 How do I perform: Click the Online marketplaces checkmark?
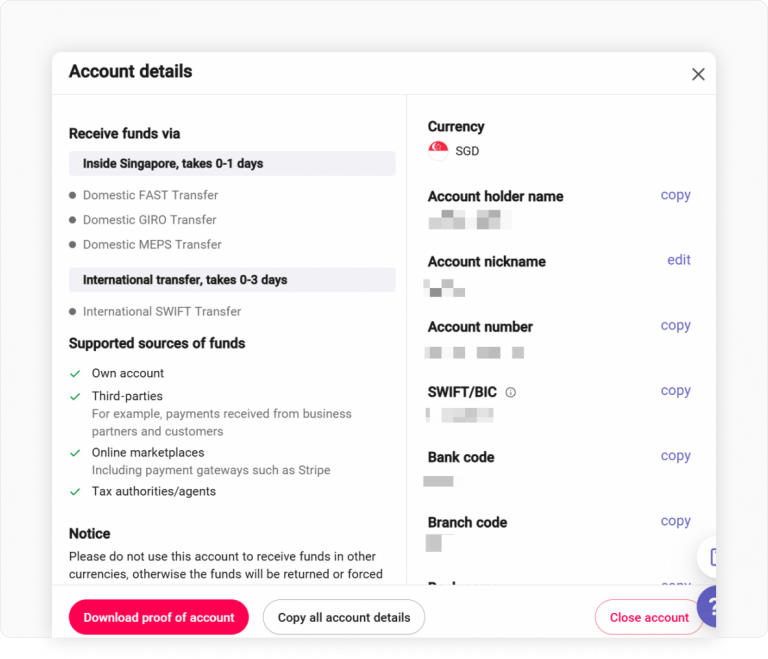75,453
